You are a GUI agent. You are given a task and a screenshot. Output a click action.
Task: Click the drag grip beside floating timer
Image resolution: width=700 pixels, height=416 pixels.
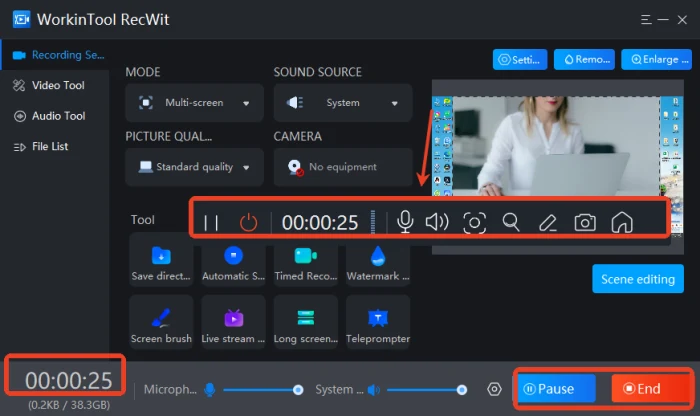373,222
